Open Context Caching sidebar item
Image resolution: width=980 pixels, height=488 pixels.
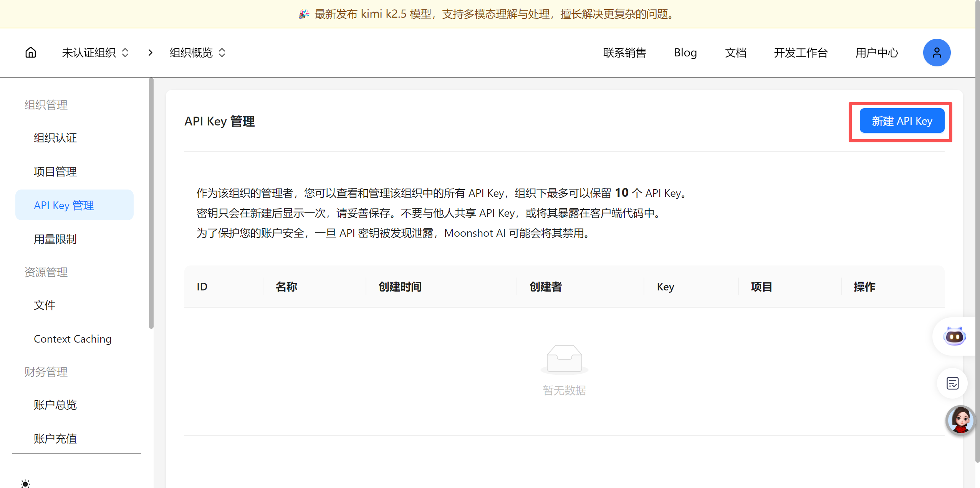click(x=73, y=339)
